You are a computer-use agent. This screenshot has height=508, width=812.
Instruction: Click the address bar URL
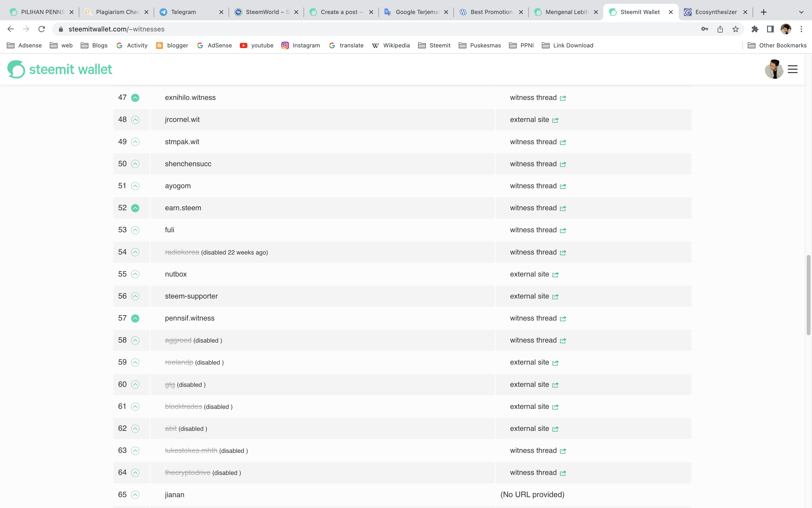click(x=116, y=29)
